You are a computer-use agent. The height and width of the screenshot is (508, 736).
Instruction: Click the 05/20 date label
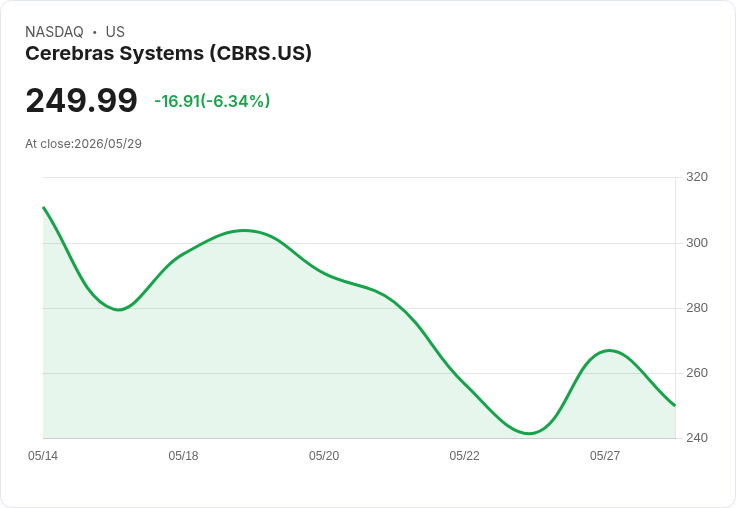tap(324, 456)
